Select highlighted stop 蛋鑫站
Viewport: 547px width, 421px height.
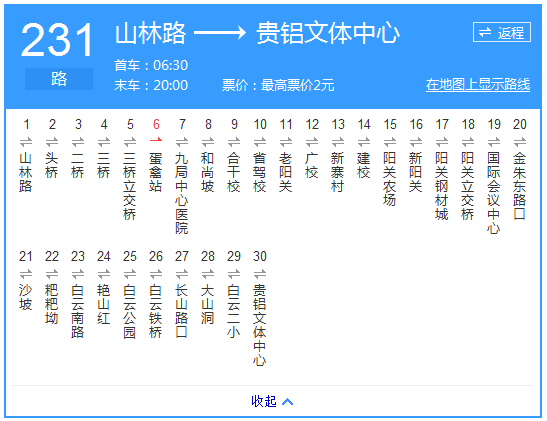[x=156, y=172]
